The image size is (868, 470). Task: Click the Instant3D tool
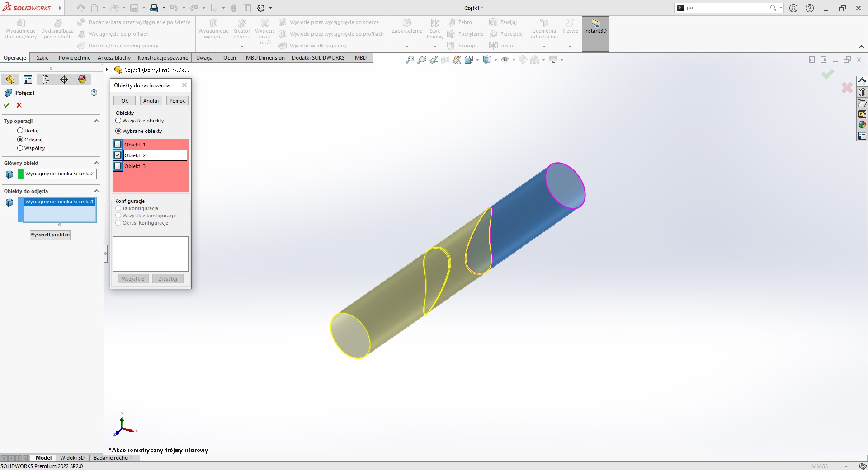595,27
